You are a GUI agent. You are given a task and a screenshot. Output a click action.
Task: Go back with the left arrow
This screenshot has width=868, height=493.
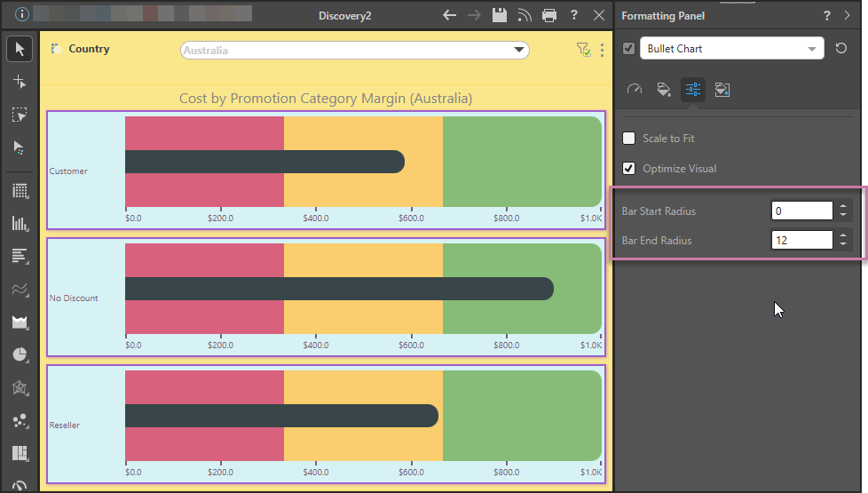(x=450, y=15)
